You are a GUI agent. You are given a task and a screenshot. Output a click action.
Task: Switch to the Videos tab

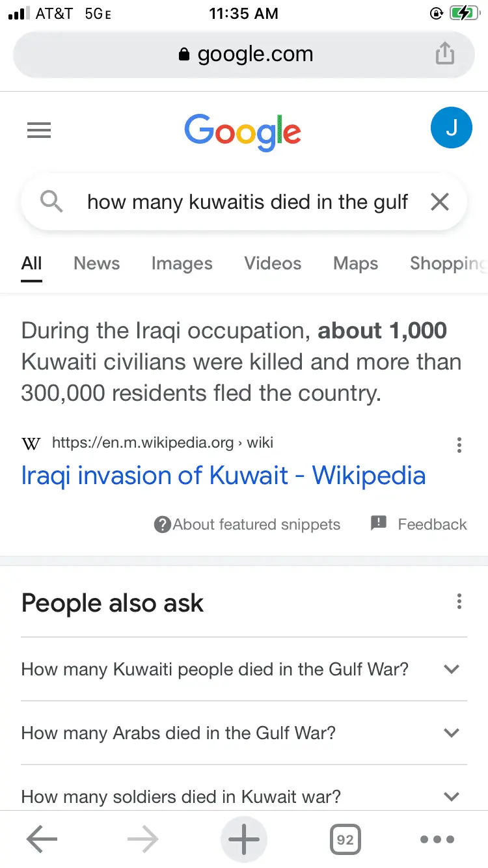click(273, 264)
